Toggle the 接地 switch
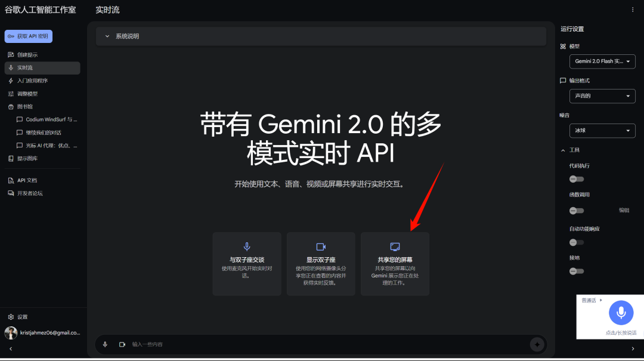Image resolution: width=644 pixels, height=361 pixels. pos(576,271)
